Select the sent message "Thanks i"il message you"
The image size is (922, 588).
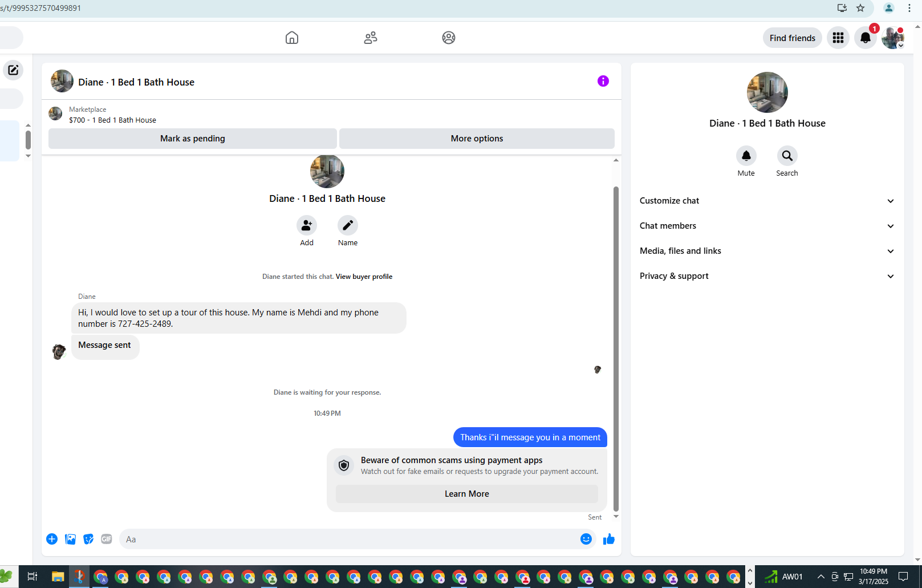[530, 437]
